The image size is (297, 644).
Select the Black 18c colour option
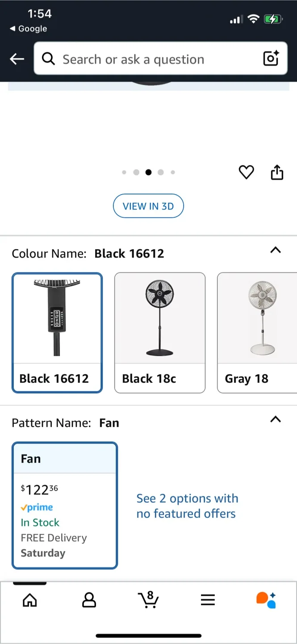click(159, 333)
